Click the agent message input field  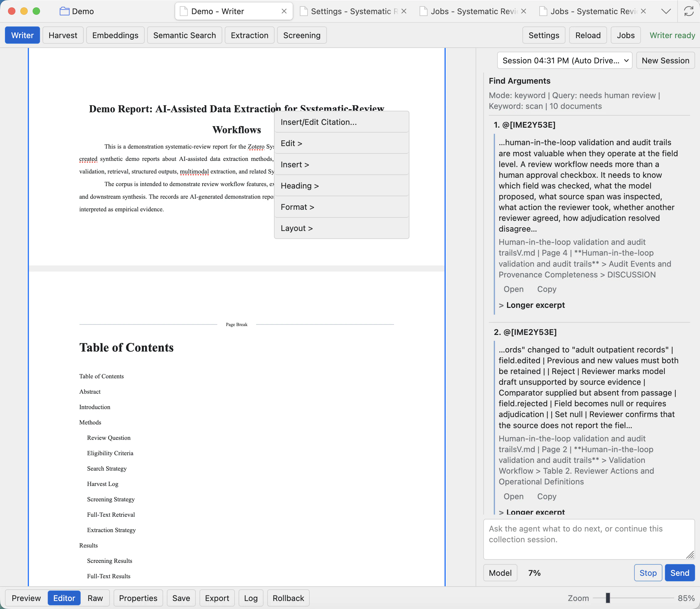[589, 539]
